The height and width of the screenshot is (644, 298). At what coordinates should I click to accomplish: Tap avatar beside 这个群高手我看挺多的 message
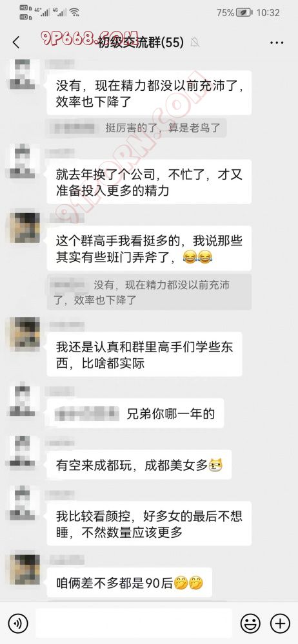(x=25, y=228)
